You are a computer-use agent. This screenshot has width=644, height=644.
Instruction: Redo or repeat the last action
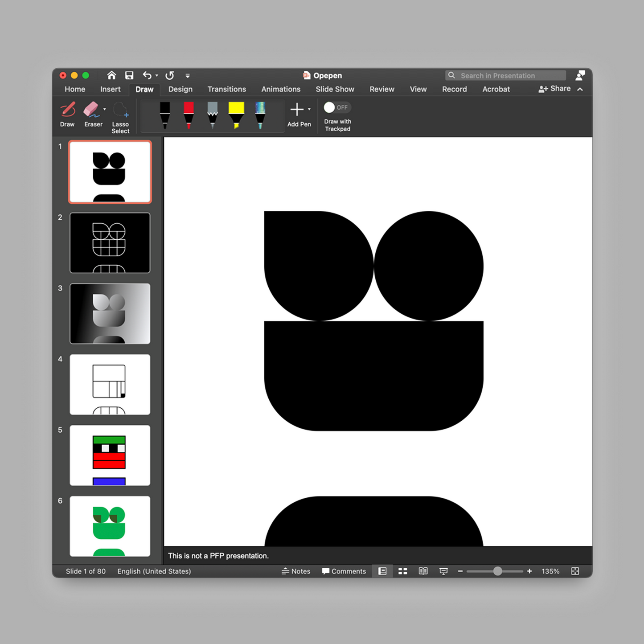170,75
